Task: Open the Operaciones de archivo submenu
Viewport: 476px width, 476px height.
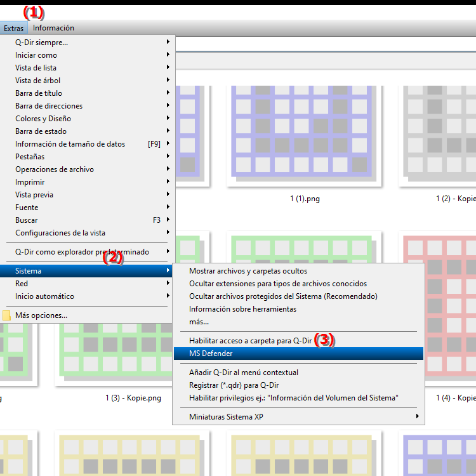Action: [88, 169]
